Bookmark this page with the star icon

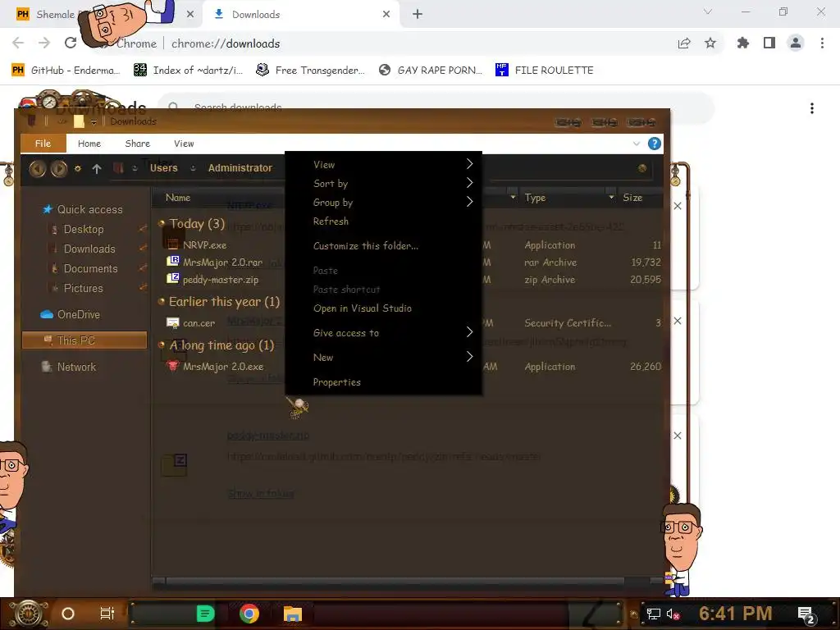710,43
